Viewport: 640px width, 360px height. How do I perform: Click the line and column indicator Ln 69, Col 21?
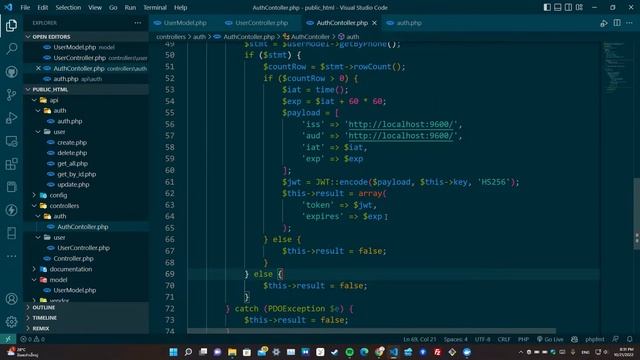[420, 339]
